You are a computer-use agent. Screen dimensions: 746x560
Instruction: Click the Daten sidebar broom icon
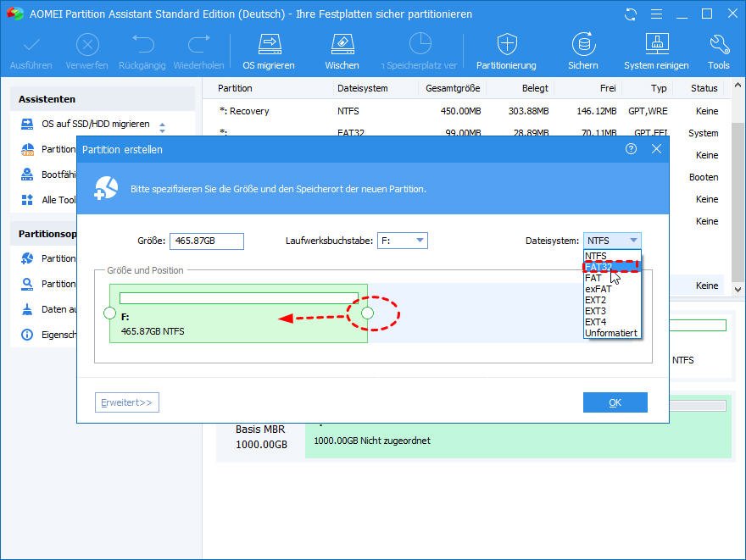(27, 309)
